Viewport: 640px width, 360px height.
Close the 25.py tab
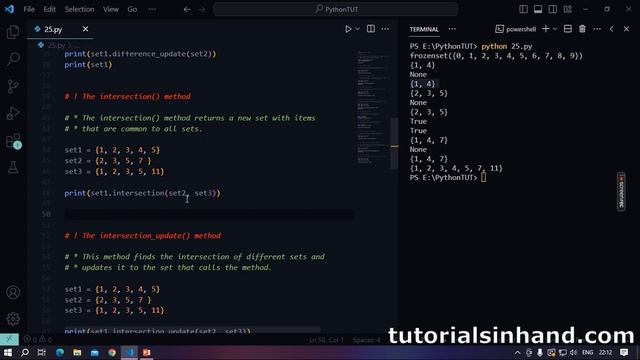(85, 29)
